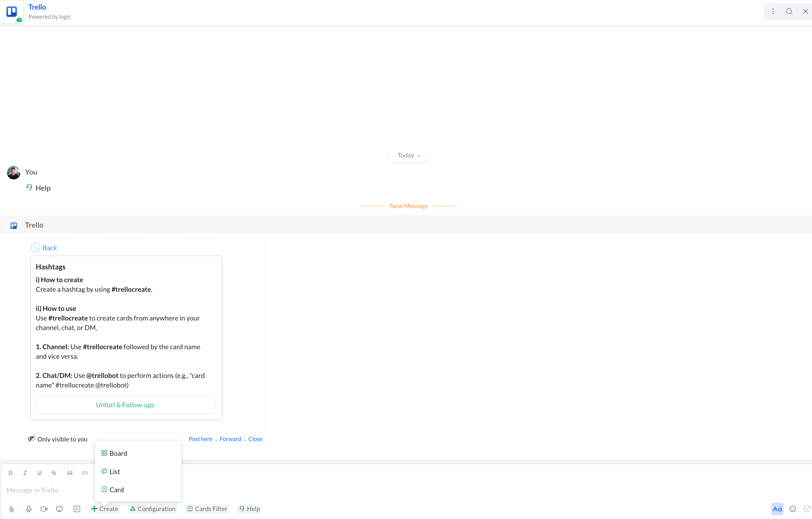
Task: Click the Create button in composer
Action: pos(105,509)
